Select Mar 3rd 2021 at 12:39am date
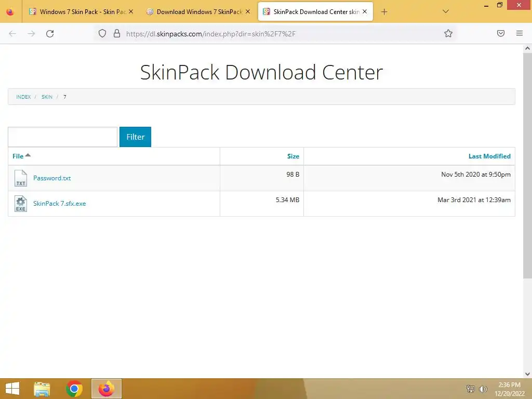 (x=474, y=200)
